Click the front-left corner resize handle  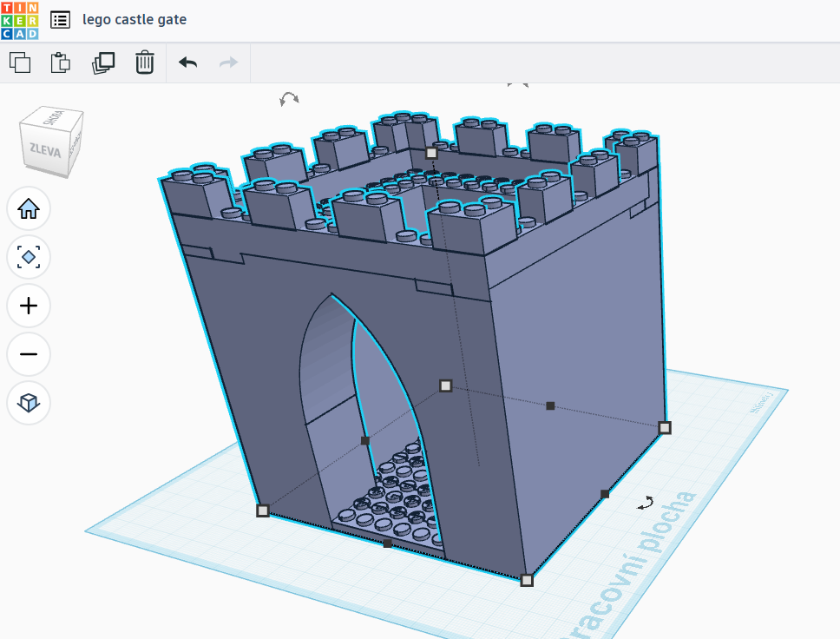[x=262, y=511]
